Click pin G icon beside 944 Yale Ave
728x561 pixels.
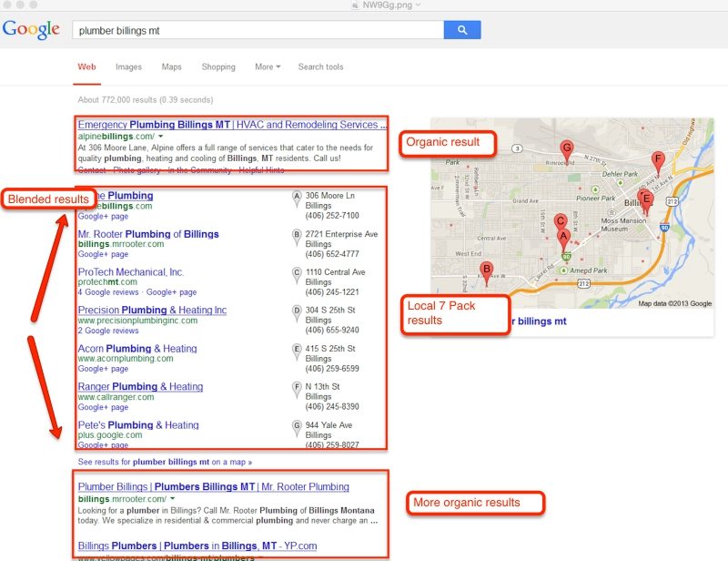tap(297, 428)
